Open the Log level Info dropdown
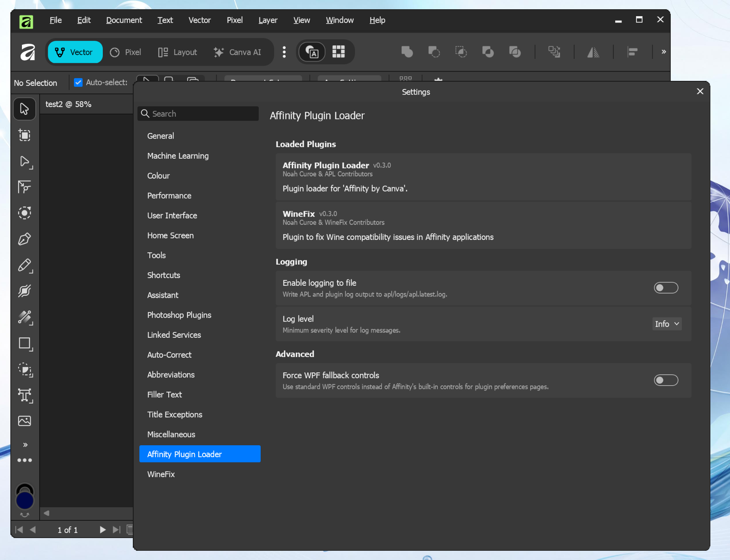 (667, 324)
